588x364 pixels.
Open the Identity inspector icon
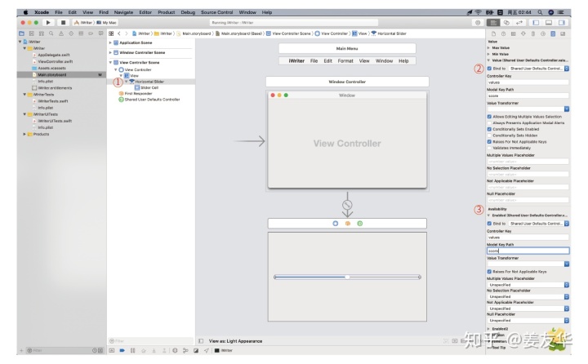514,33
